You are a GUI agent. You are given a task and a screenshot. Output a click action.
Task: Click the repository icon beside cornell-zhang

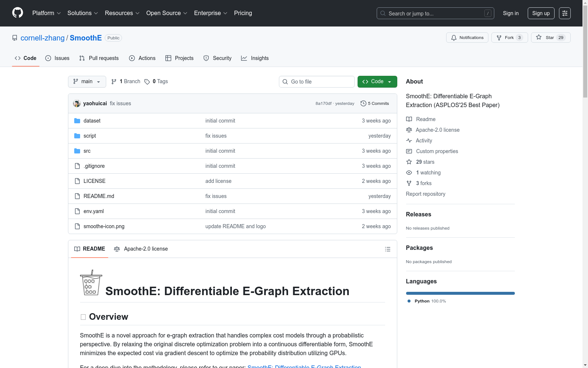(x=15, y=38)
